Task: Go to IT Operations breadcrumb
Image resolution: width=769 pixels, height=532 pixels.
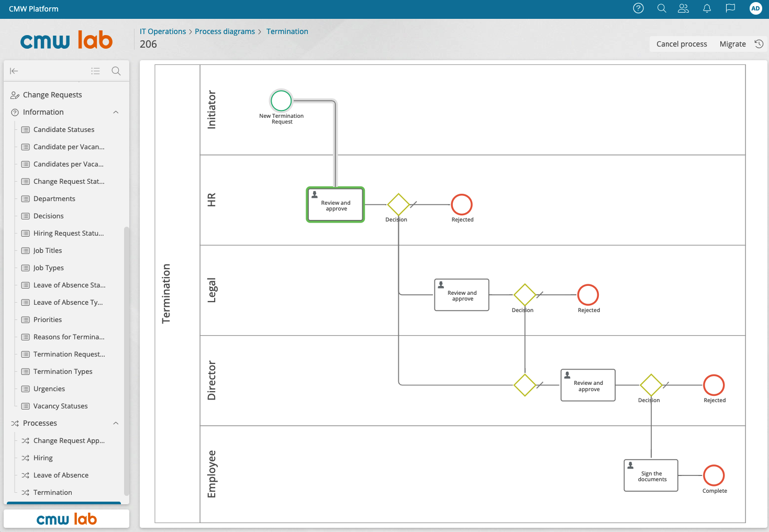Action: pos(163,31)
